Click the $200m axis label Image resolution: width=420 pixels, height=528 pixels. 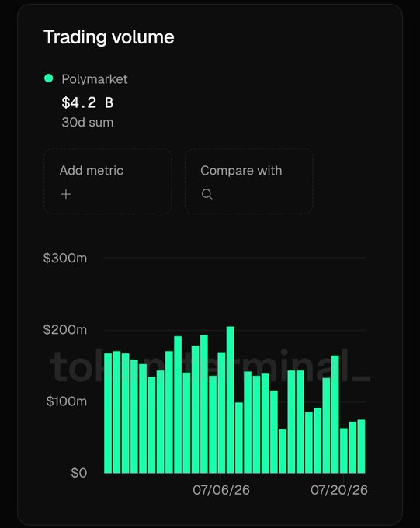pyautogui.click(x=65, y=330)
